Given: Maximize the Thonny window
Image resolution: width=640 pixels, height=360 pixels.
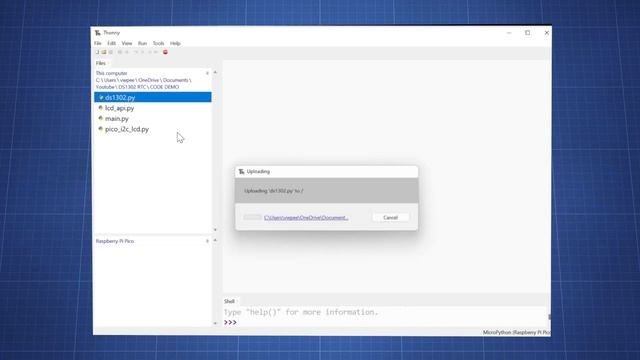Looking at the screenshot, I should (x=527, y=33).
